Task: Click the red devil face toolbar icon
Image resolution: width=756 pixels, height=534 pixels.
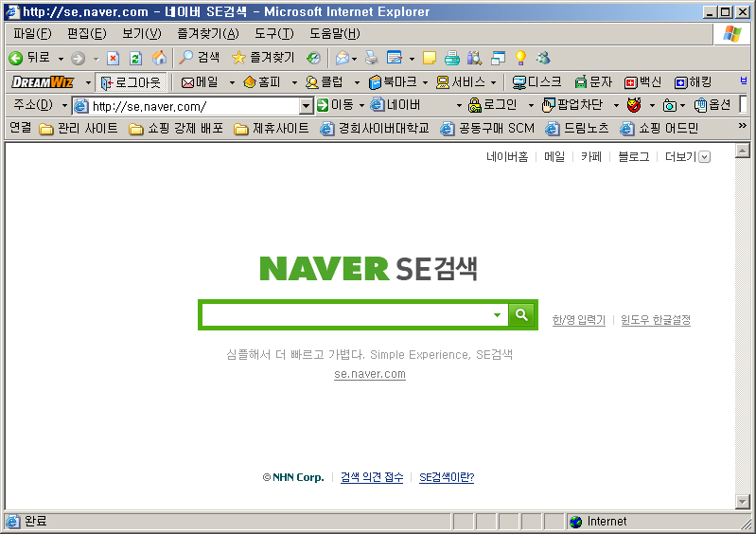Action: [x=634, y=105]
